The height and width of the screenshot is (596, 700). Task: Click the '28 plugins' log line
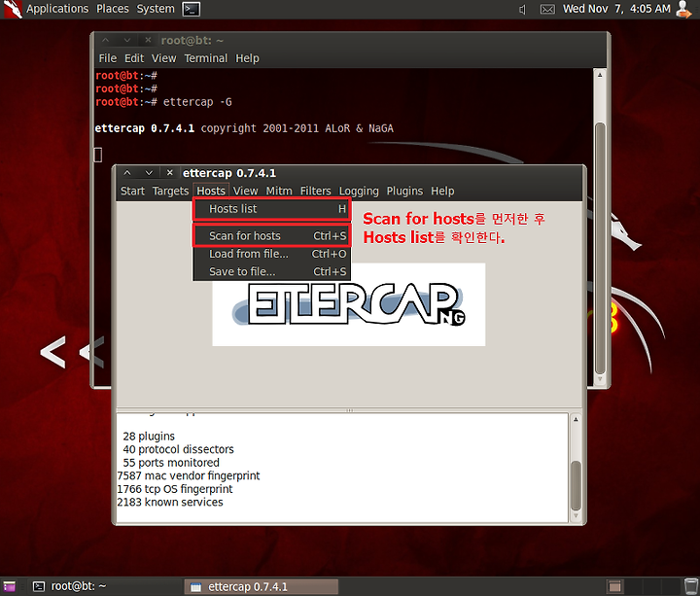pos(149,437)
